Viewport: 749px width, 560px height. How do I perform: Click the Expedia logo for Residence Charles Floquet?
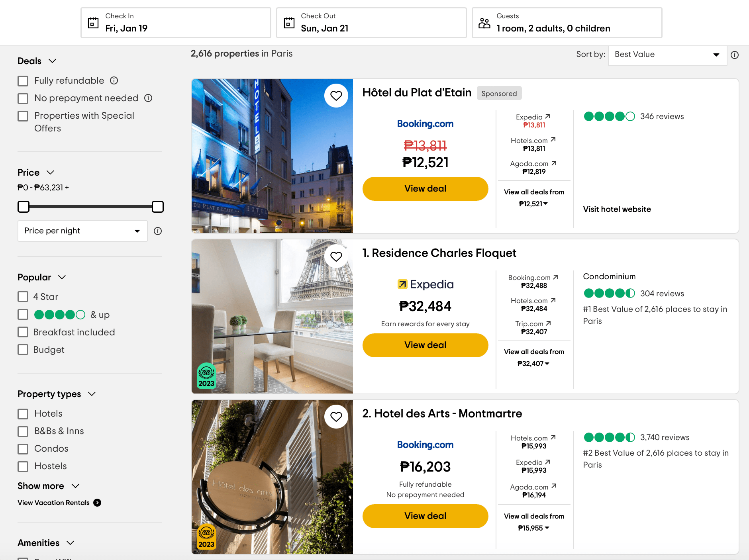tap(425, 284)
